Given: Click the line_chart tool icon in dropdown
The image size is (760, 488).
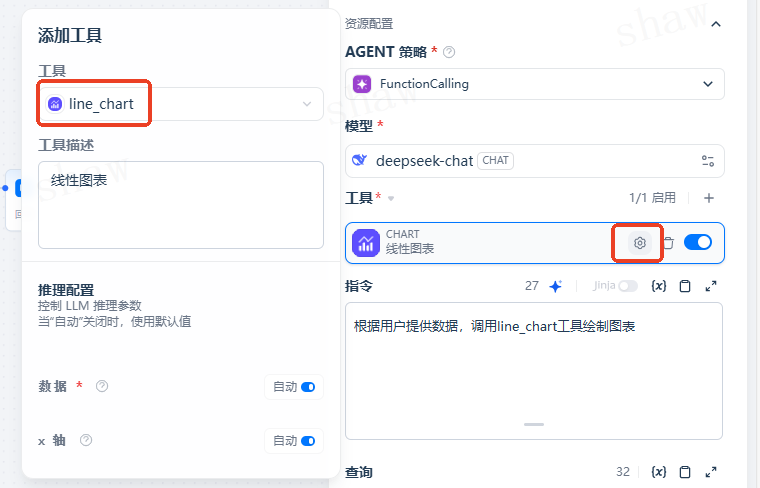Looking at the screenshot, I should 55,104.
